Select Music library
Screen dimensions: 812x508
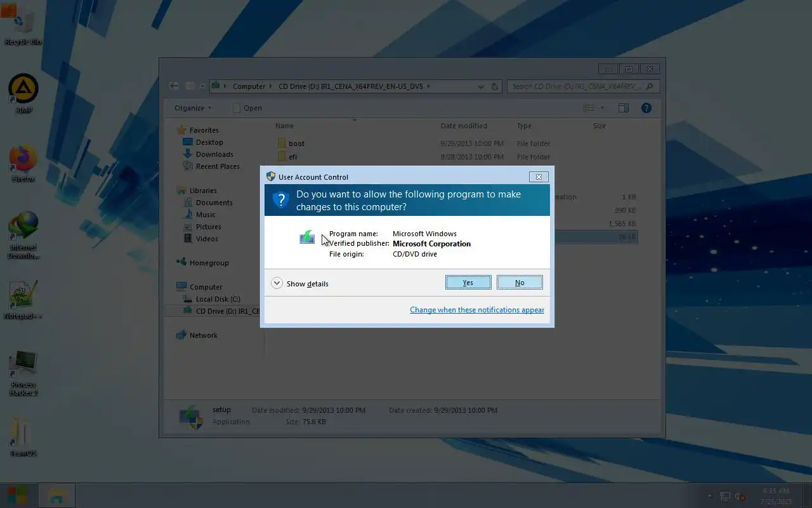pyautogui.click(x=206, y=215)
